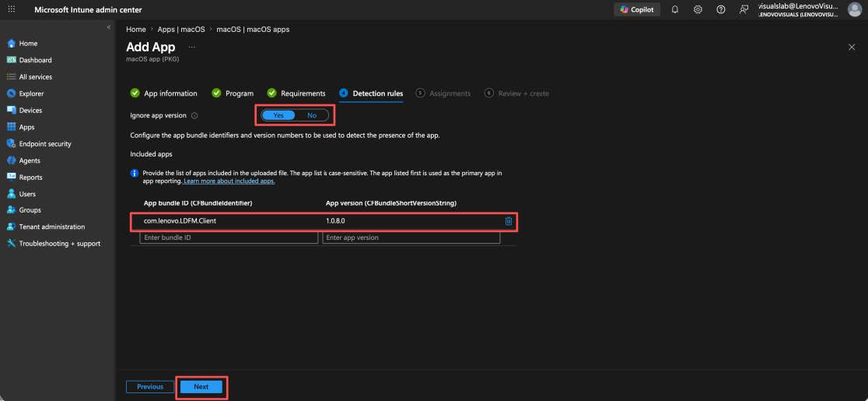The image size is (868, 401).
Task: Click the Explorer icon in sidebar
Action: pyautogui.click(x=11, y=93)
